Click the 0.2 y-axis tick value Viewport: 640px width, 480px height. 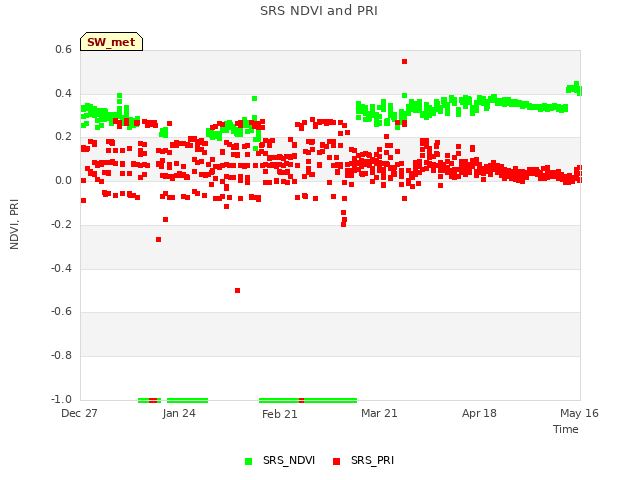point(63,137)
